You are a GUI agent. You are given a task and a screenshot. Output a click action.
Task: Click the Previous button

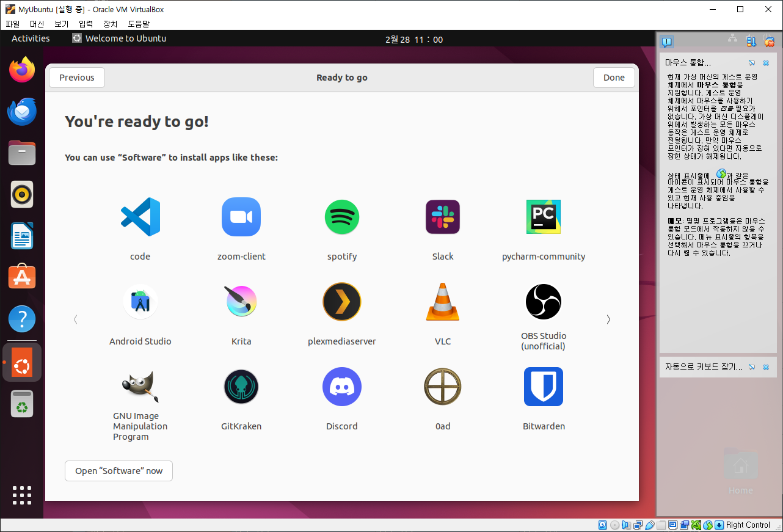coord(77,78)
